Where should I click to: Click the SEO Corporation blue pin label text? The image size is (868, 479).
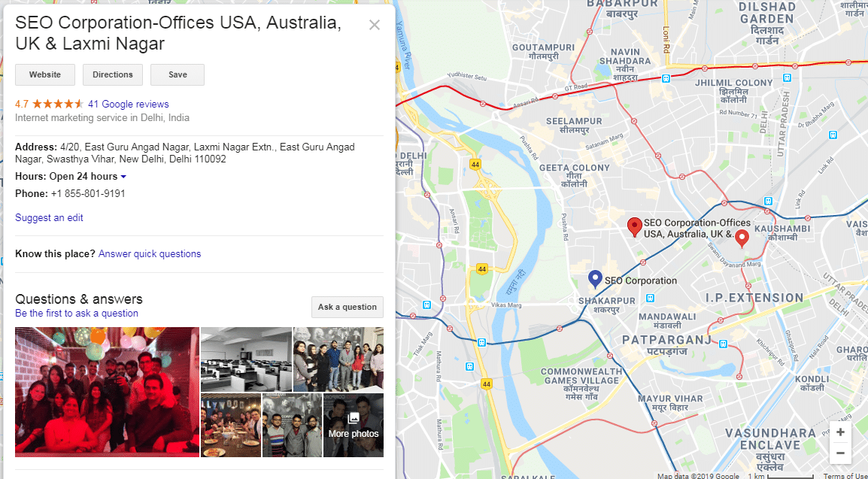641,280
